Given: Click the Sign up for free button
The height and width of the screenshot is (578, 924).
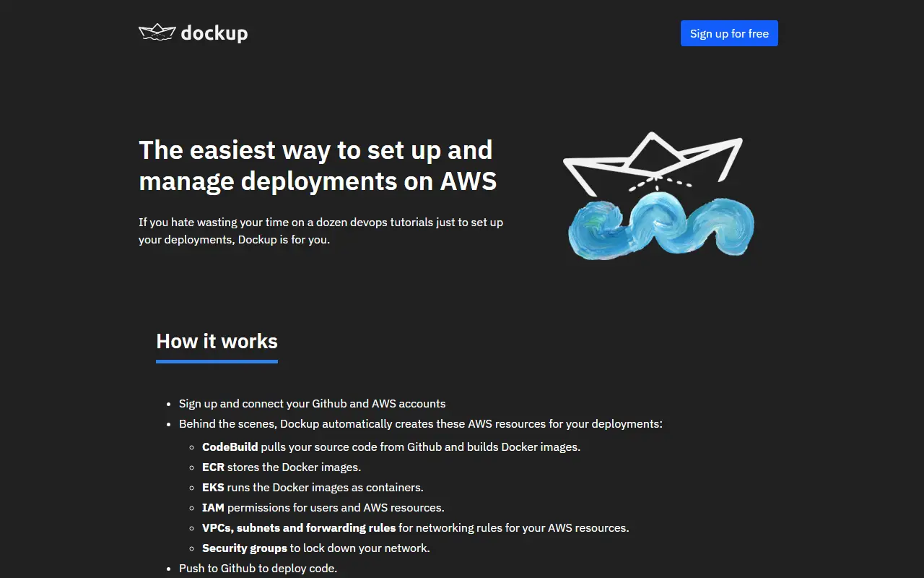Looking at the screenshot, I should point(729,33).
